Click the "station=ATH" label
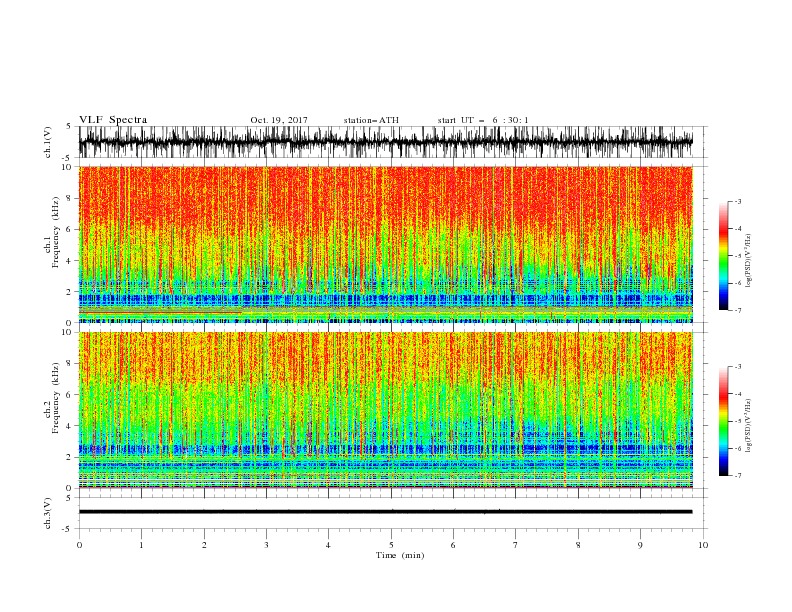Screen dimensions: 792x612 pos(371,120)
